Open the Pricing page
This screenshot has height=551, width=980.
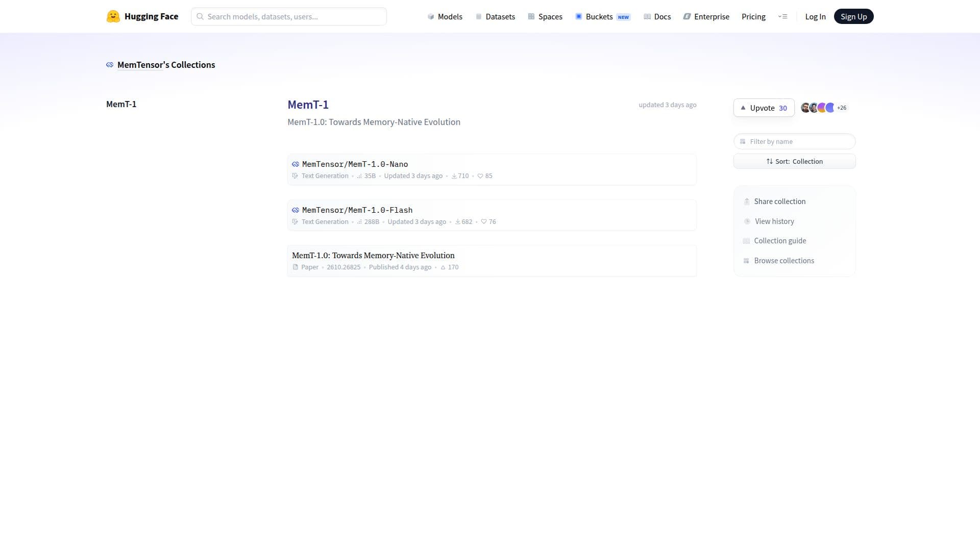pos(753,16)
